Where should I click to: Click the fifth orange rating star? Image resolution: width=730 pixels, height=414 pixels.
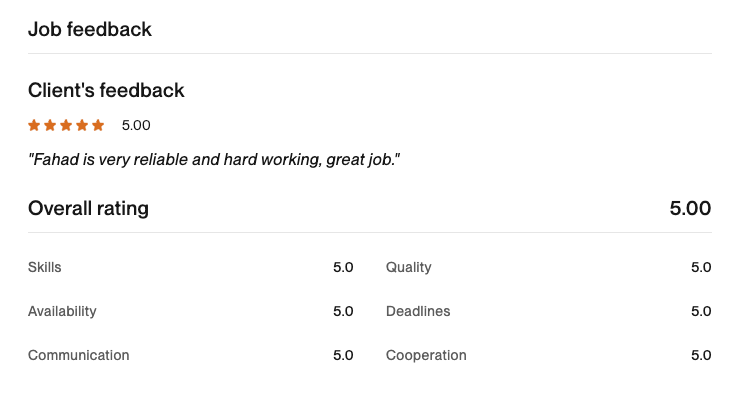[98, 125]
